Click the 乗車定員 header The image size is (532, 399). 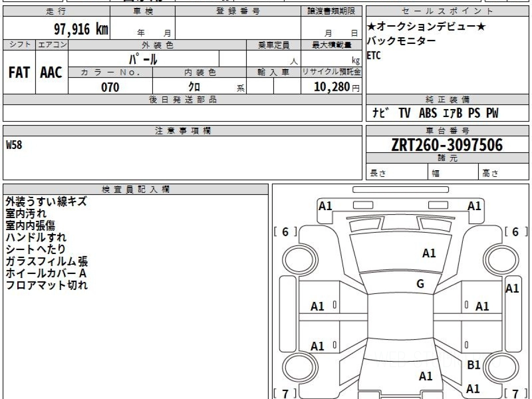tap(274, 45)
